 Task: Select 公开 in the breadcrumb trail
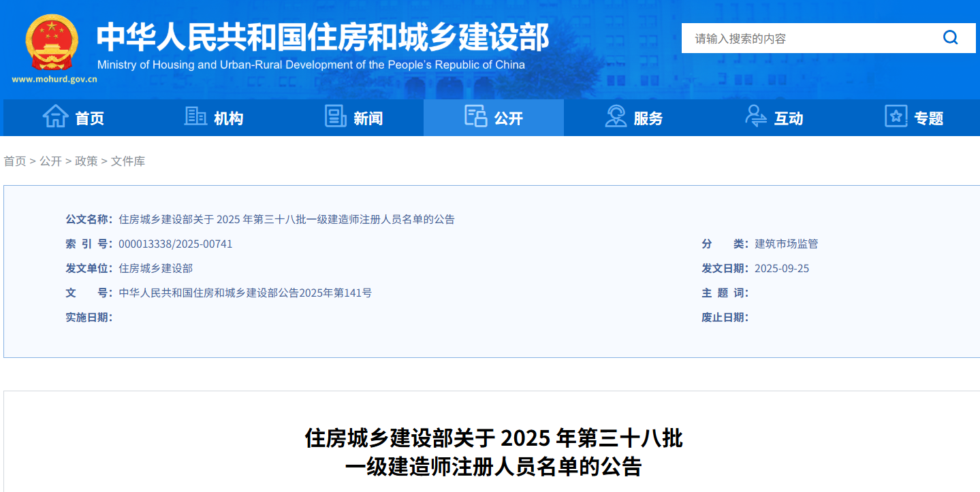point(50,161)
